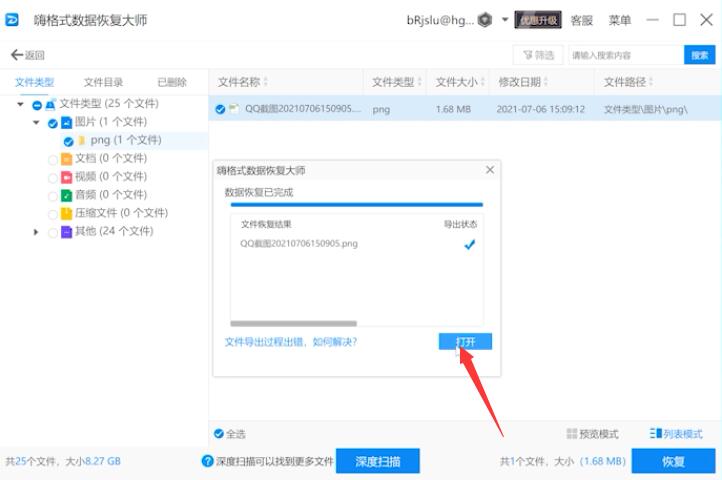Click the 压缩文件 archive category icon
This screenshot has height=480, width=722.
click(x=66, y=213)
